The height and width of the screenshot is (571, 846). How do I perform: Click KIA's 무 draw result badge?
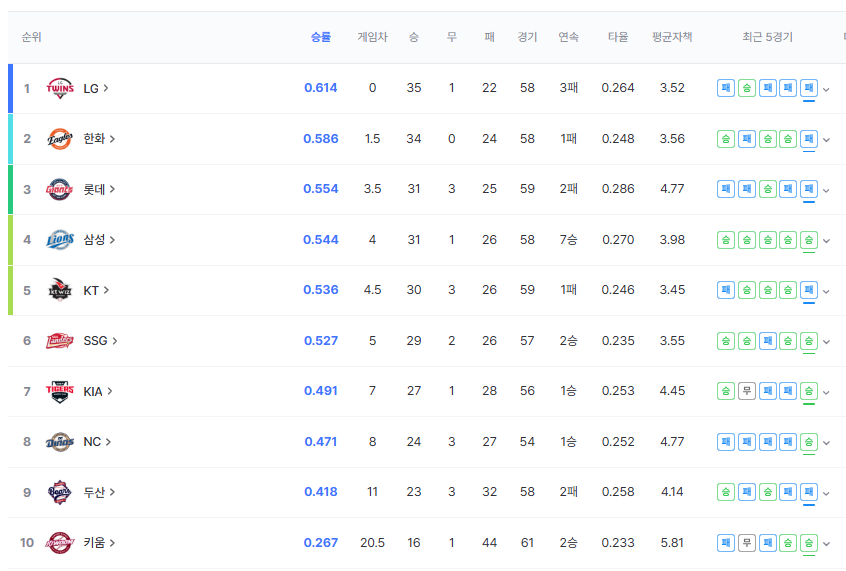point(746,391)
